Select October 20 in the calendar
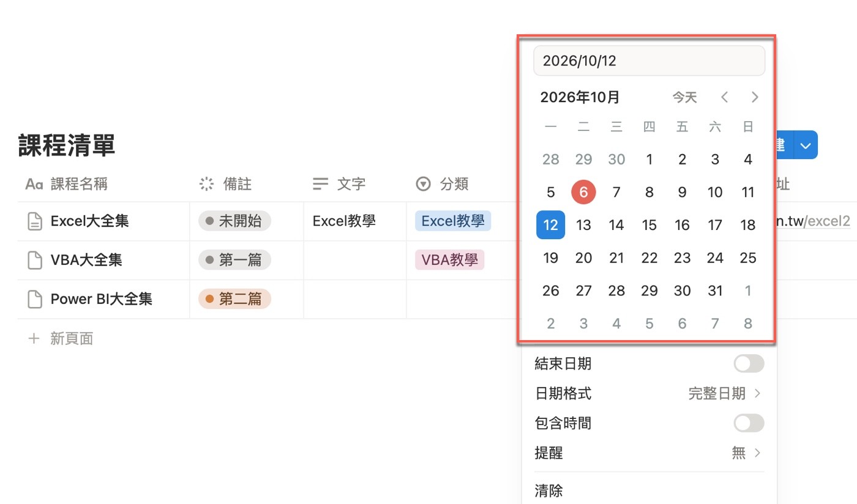The image size is (857, 504). pyautogui.click(x=583, y=258)
